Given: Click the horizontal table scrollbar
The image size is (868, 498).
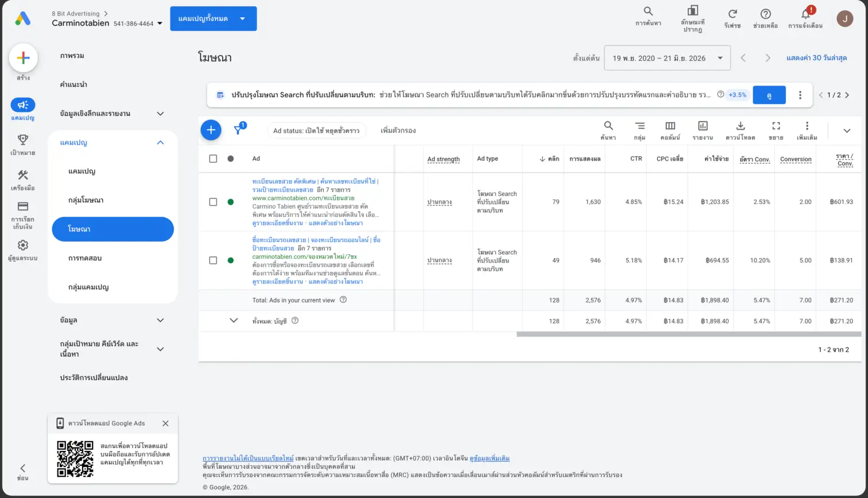Looking at the screenshot, I should 689,334.
